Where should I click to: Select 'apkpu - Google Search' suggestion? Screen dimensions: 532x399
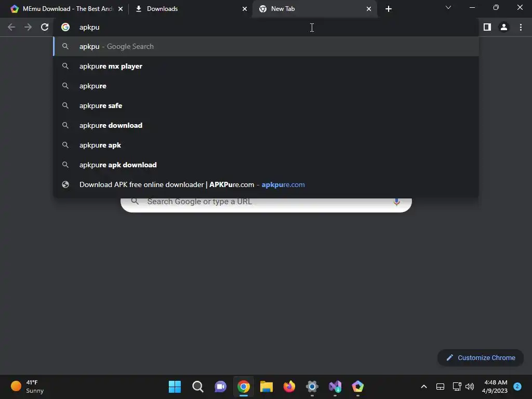266,46
